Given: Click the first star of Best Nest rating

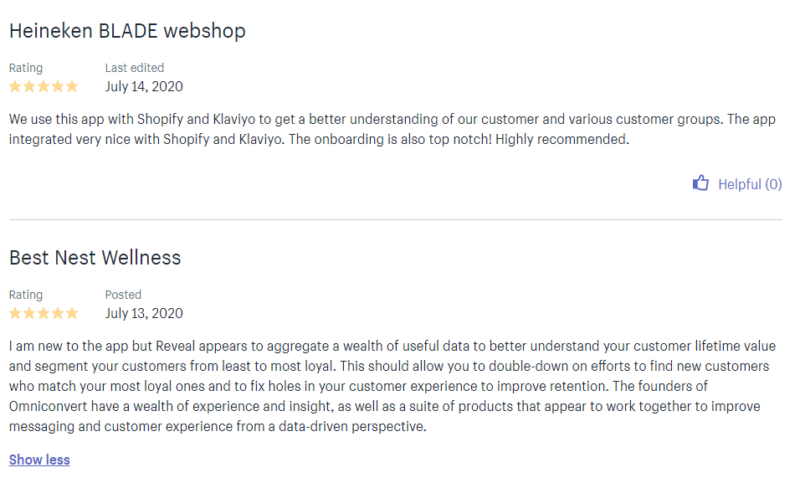Looking at the screenshot, I should [x=15, y=313].
